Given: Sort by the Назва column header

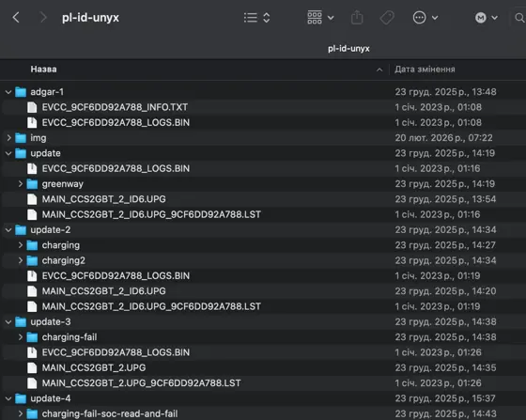Looking at the screenshot, I should (x=43, y=70).
